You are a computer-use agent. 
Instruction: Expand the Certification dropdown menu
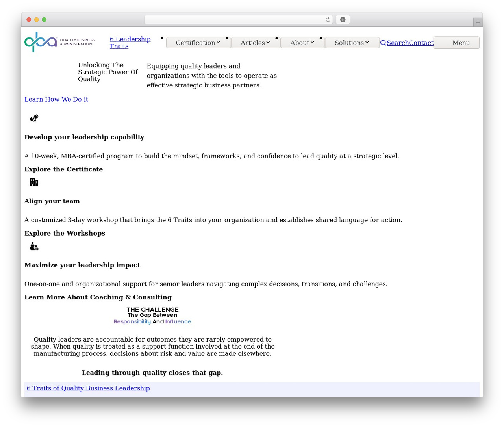point(198,43)
